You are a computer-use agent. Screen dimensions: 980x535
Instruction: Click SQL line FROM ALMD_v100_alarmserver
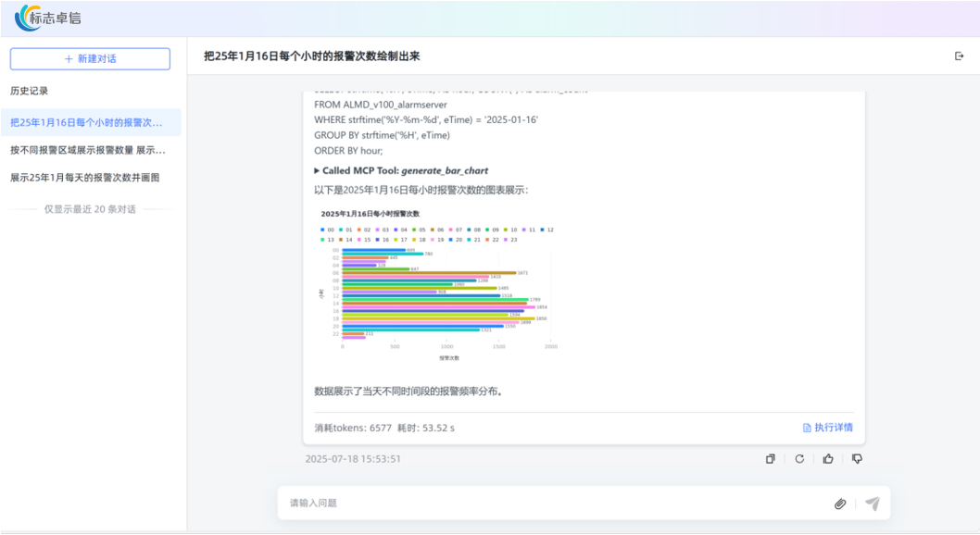point(381,105)
